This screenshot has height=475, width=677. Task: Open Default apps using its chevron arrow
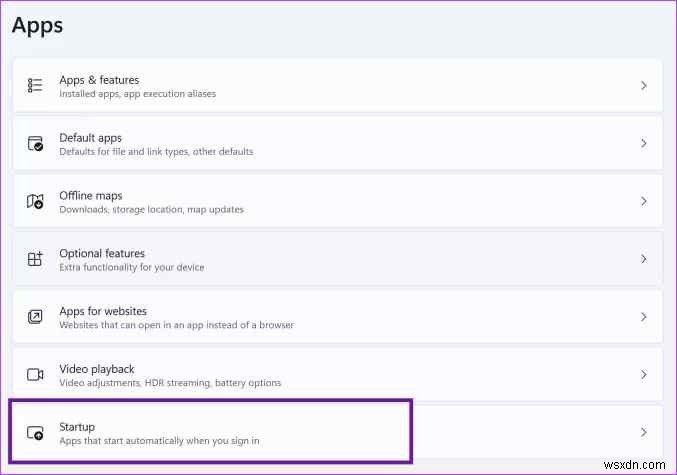pyautogui.click(x=644, y=143)
